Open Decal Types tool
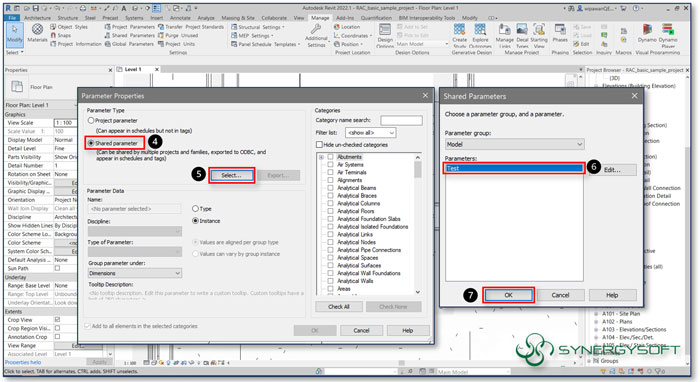Viewport: 700px width, 382px height. click(x=522, y=35)
